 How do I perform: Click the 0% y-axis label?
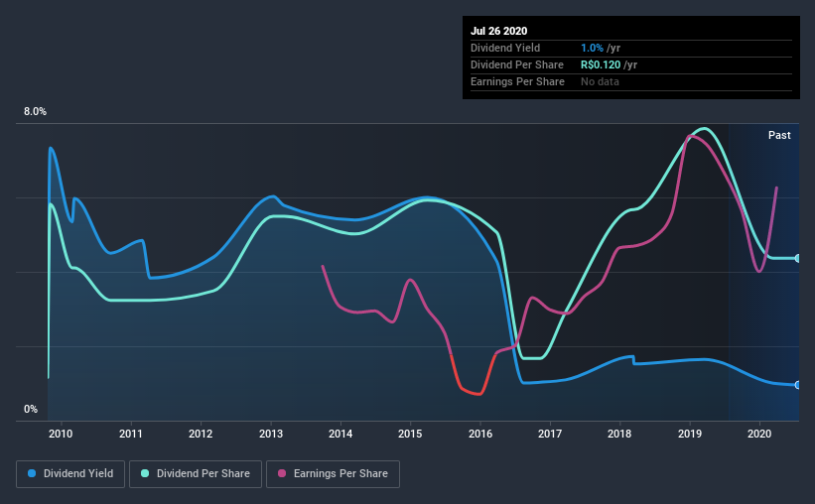[31, 410]
